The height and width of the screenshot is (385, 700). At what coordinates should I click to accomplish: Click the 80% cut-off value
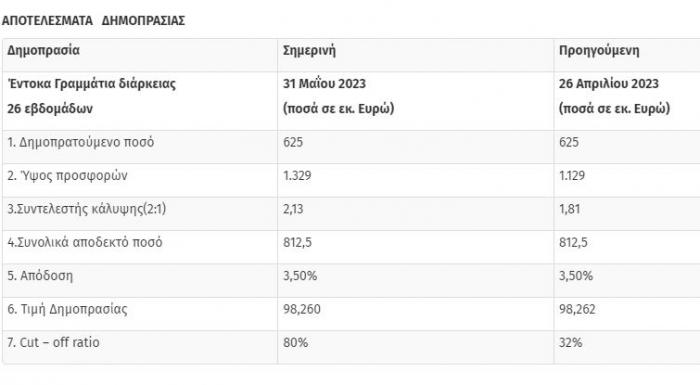coord(296,343)
